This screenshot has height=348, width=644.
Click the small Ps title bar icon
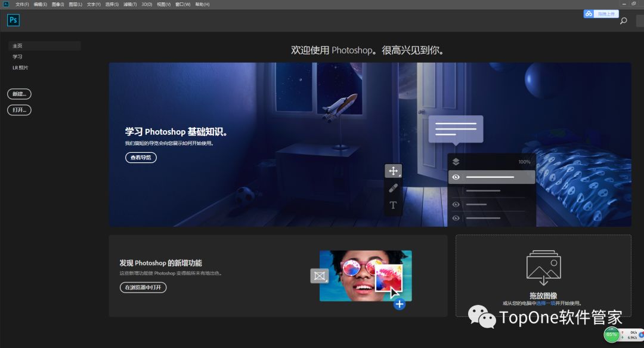6,4
